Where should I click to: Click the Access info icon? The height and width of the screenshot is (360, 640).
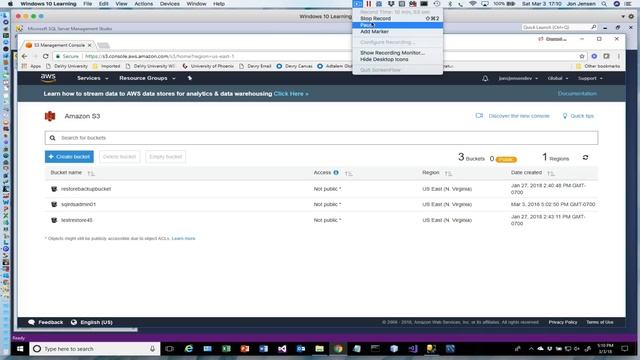click(336, 173)
